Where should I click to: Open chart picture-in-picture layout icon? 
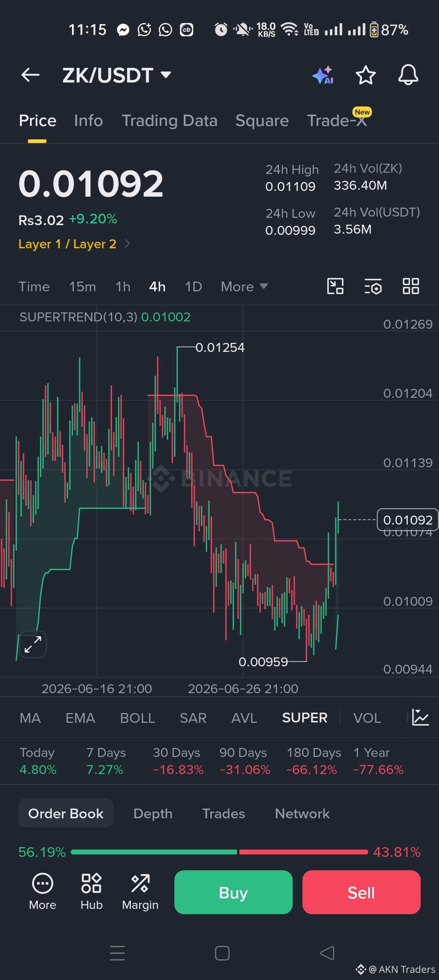pos(335,286)
